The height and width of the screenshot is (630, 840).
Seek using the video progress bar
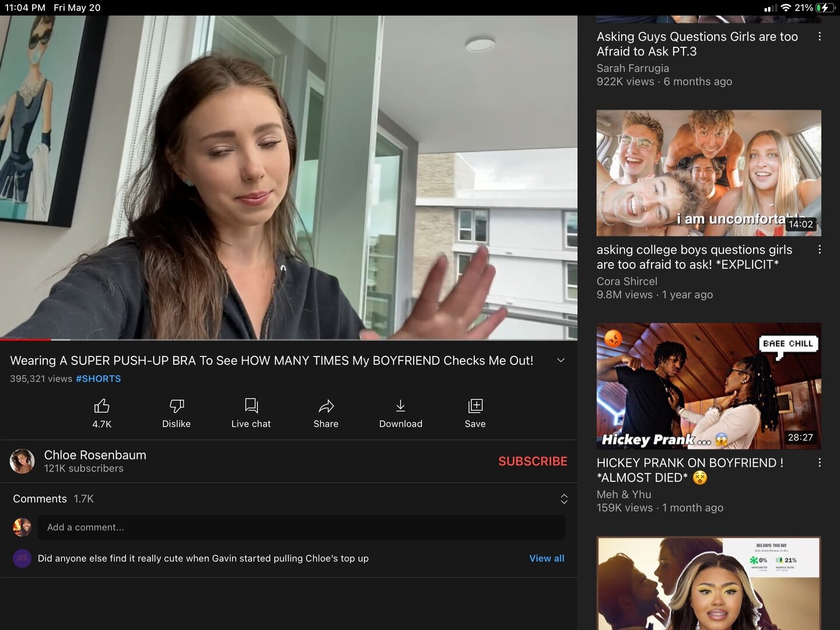[x=289, y=339]
